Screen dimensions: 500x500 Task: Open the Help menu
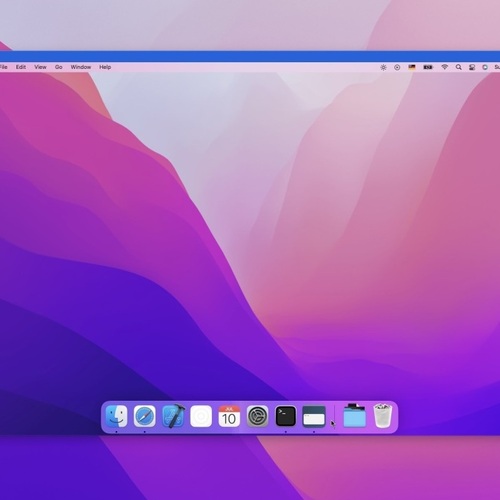click(105, 67)
